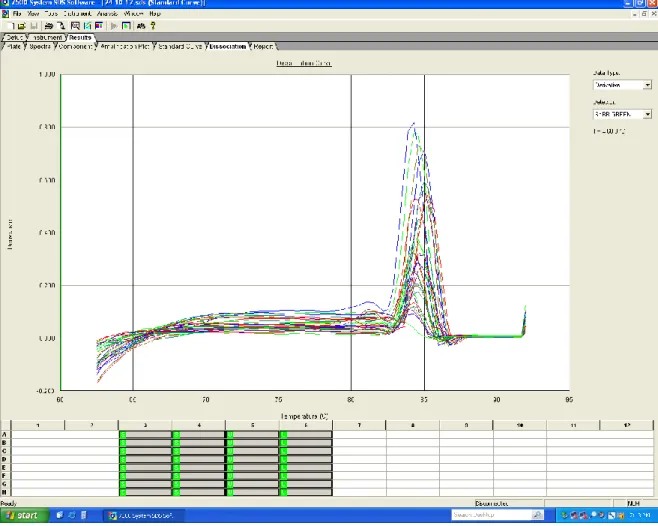Click the New document toolbar icon

10,26
